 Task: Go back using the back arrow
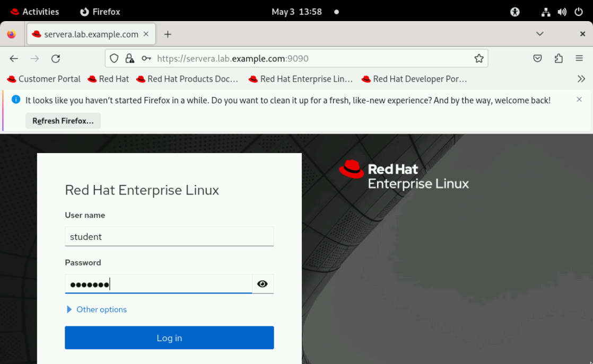point(14,59)
